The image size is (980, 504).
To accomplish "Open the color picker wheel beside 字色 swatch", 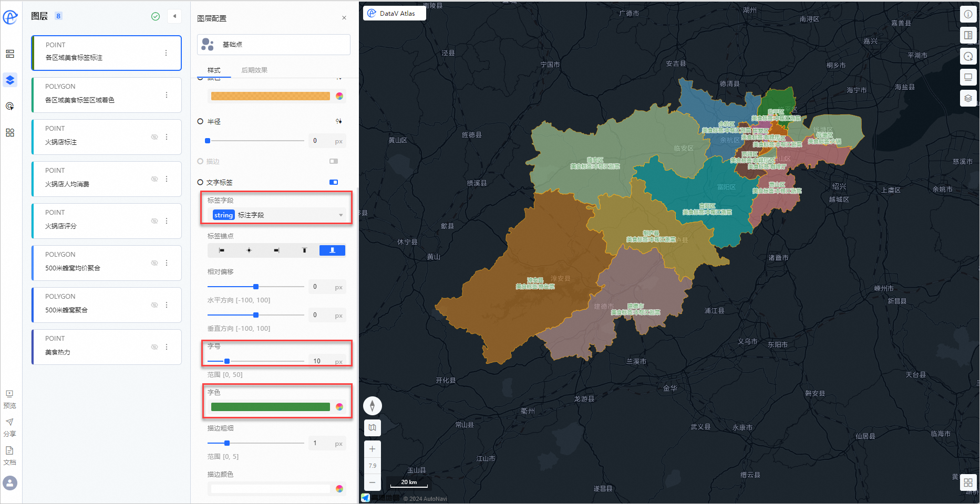I will (x=339, y=407).
